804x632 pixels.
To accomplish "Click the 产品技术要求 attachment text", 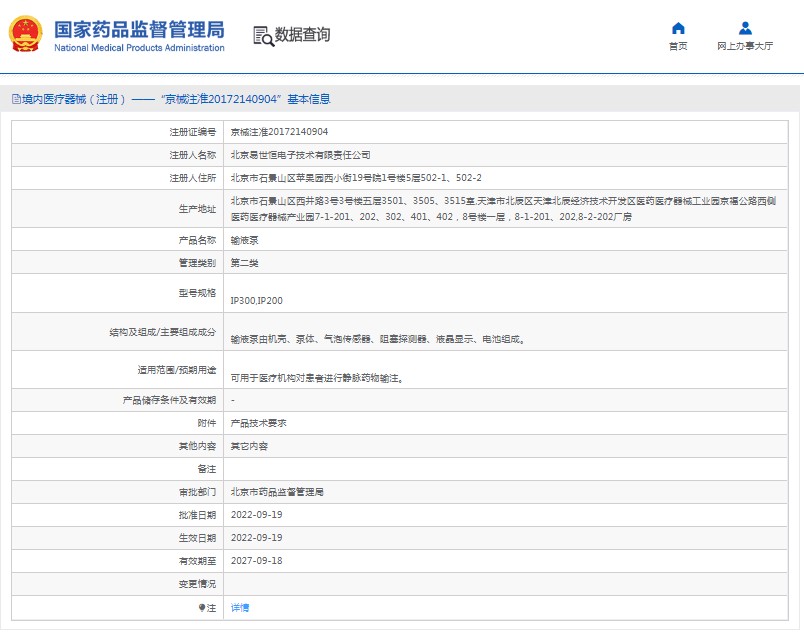I will pyautogui.click(x=258, y=423).
